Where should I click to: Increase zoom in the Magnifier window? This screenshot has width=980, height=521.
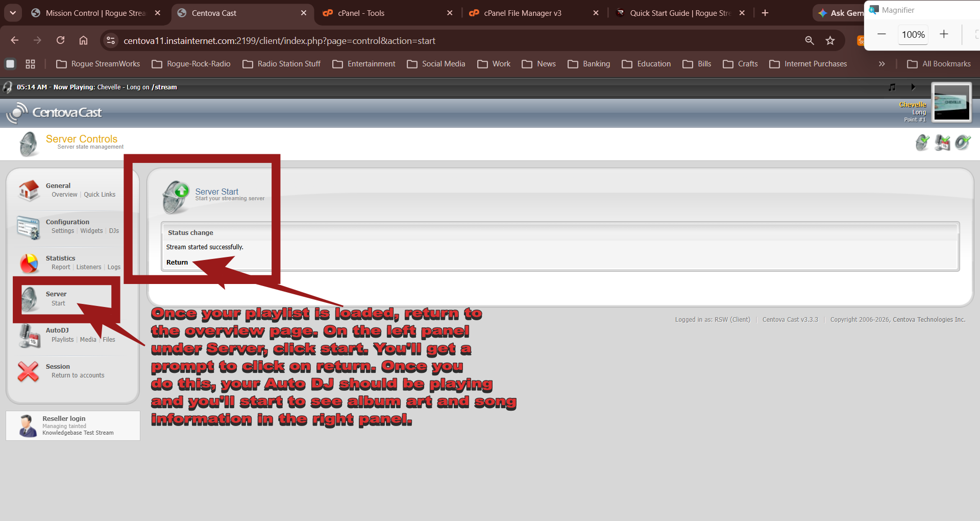tap(944, 34)
